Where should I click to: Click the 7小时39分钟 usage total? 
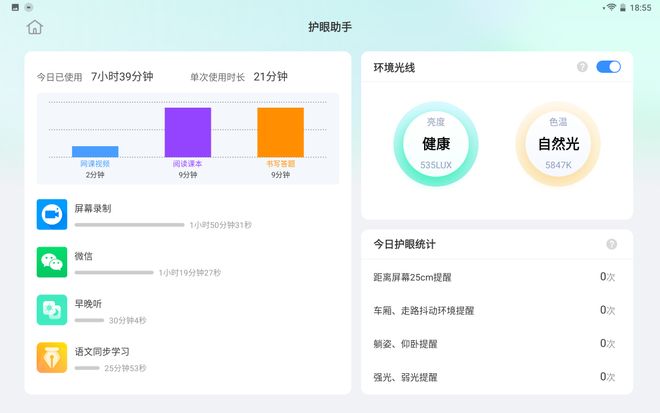[x=122, y=77]
